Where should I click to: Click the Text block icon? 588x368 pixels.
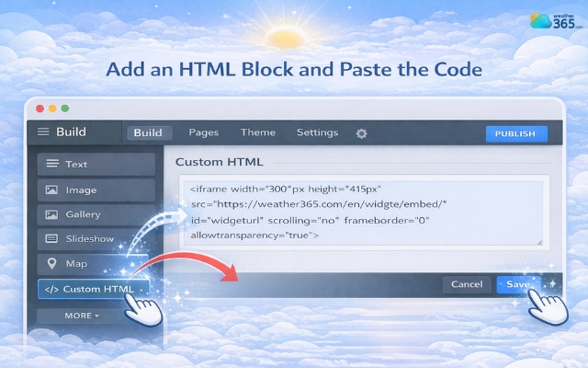[x=52, y=164]
